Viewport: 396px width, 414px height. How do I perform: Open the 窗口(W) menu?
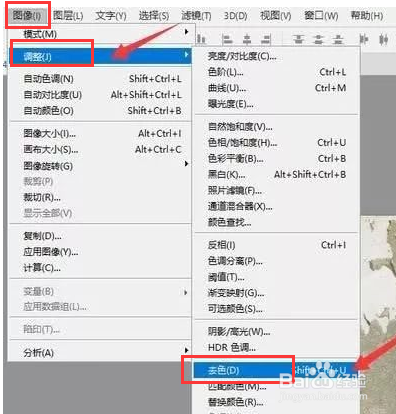[x=321, y=16]
